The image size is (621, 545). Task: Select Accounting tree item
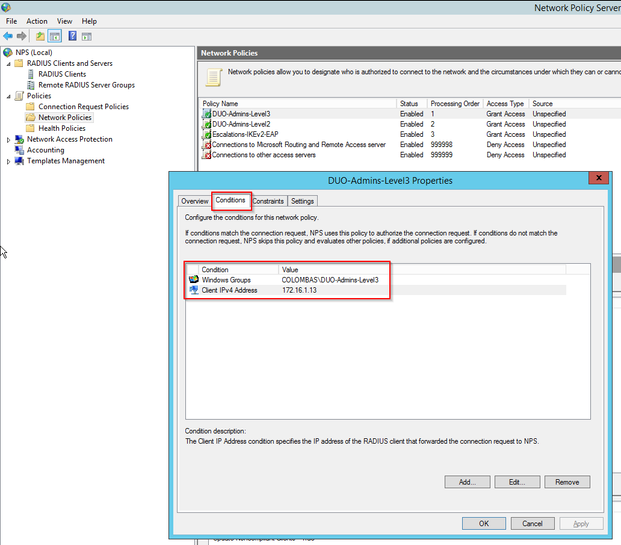click(46, 150)
